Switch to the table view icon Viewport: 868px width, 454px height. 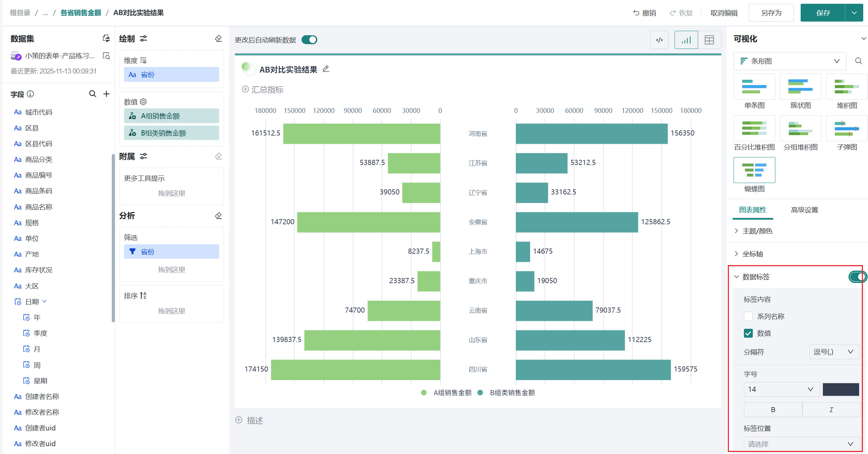pos(709,40)
